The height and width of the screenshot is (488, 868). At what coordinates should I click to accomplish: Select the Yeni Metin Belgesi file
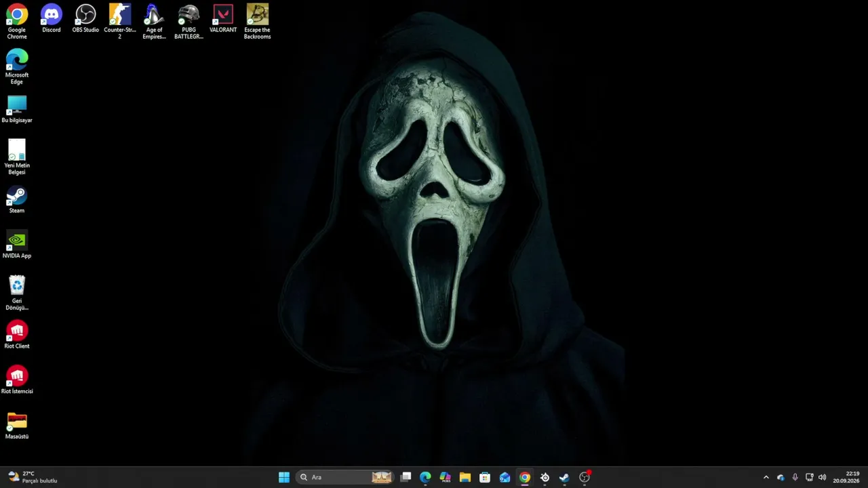[x=17, y=157]
